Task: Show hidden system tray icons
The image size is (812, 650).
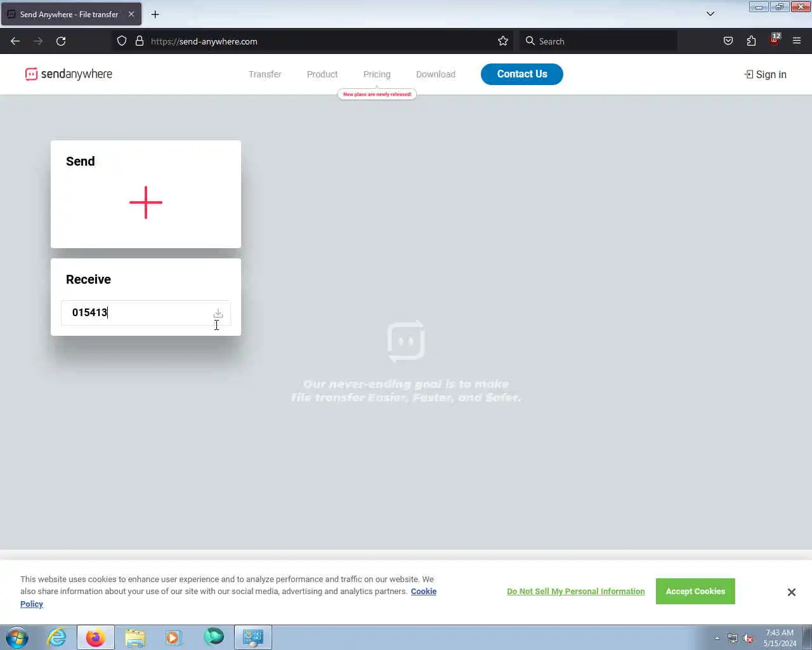Action: coord(717,638)
